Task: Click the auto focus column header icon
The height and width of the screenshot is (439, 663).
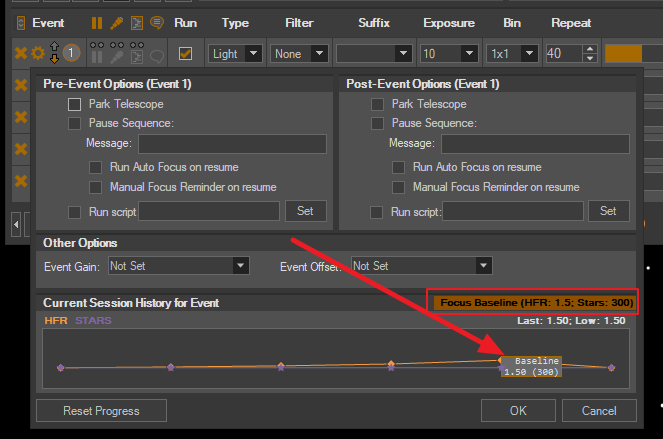Action: pyautogui.click(x=116, y=23)
